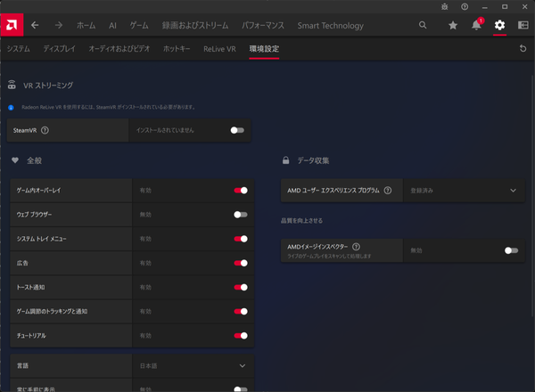This screenshot has width=535, height=392.
Task: Enable the ウェブ ブラウザー toggle
Action: [x=241, y=215]
